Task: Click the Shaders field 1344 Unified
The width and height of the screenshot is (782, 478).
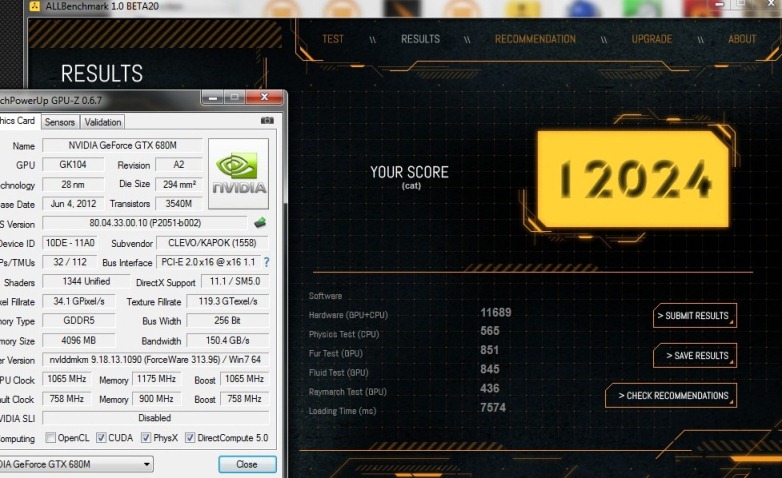Action: coord(86,281)
